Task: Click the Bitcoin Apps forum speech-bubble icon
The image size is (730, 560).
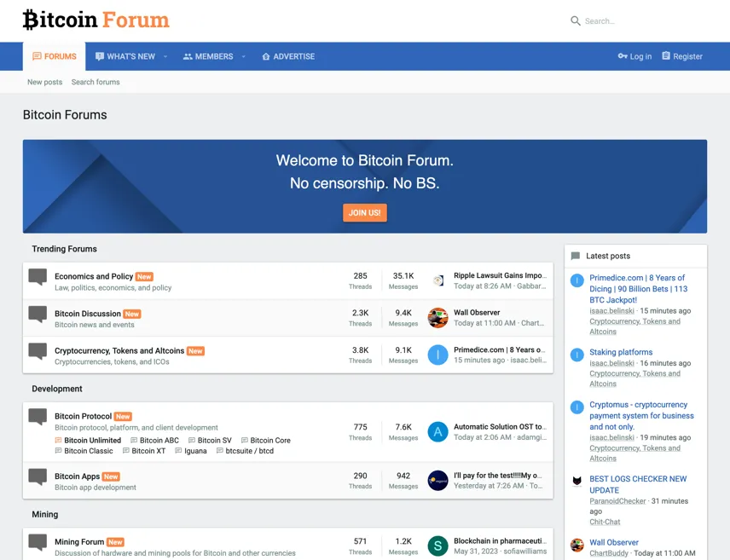Action: [38, 476]
